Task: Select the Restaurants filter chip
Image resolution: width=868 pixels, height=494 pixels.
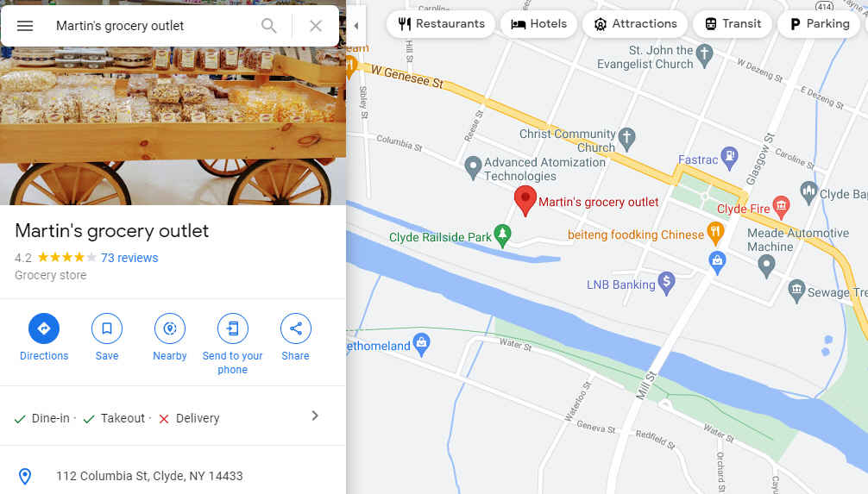Action: tap(441, 24)
